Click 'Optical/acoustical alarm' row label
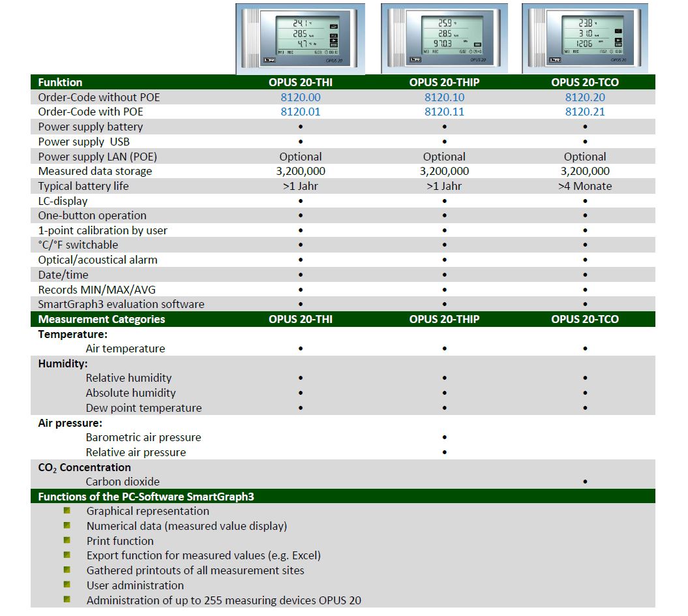The width and height of the screenshot is (688, 616). click(97, 260)
